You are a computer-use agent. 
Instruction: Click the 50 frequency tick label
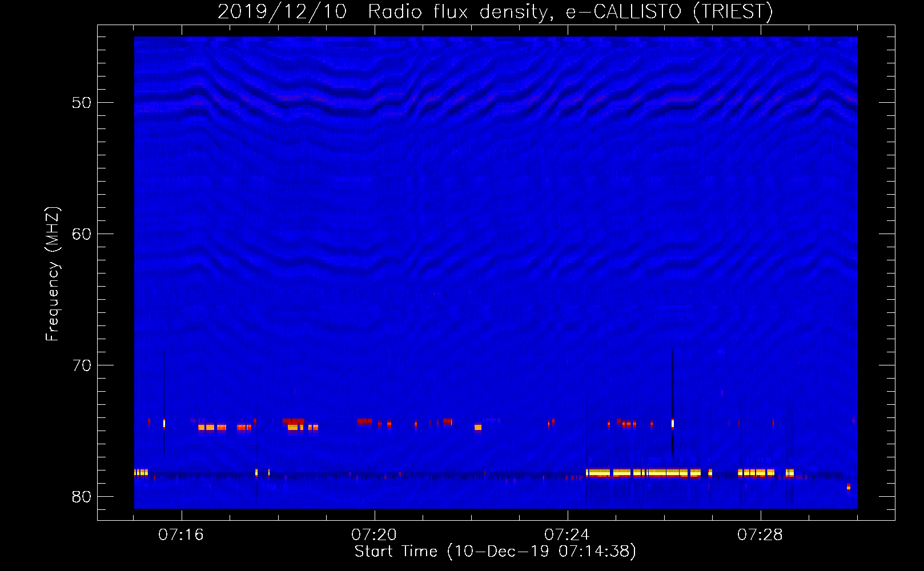point(82,103)
